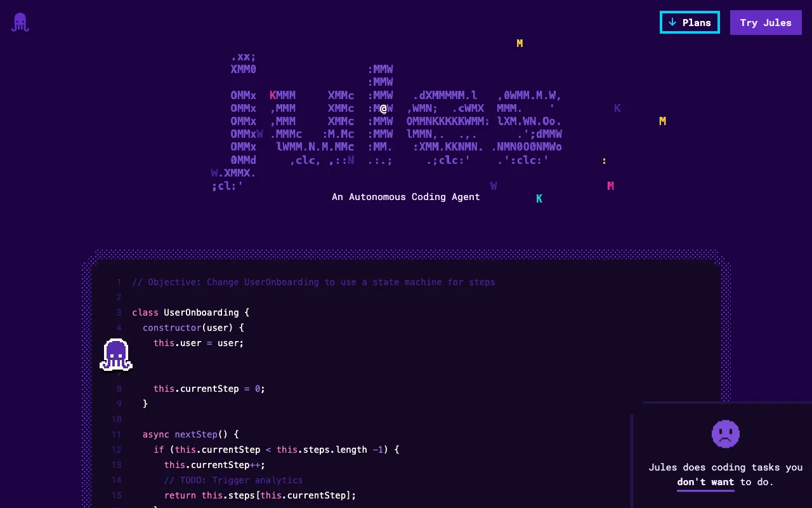
Task: Click the teal K below the ASCII logo
Action: 539,198
